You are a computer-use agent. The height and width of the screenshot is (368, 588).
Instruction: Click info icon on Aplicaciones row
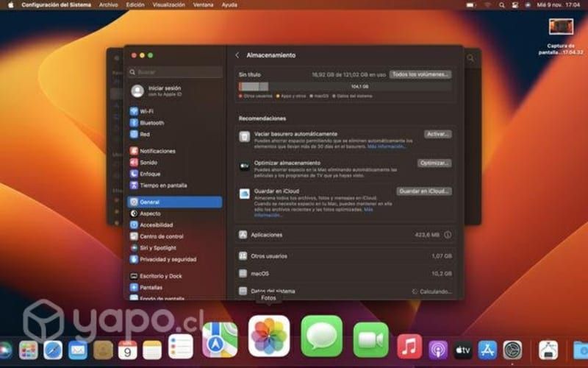pyautogui.click(x=448, y=235)
